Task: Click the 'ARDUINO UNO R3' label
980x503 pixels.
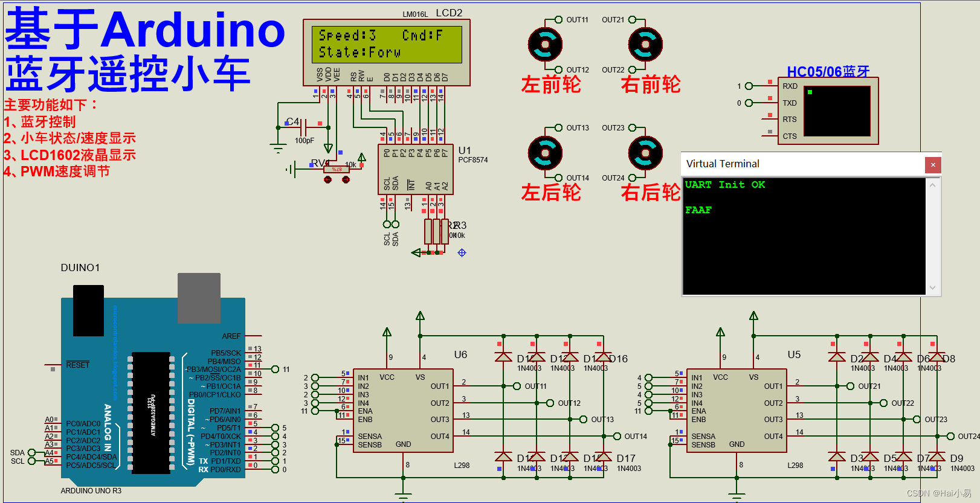Action: pyautogui.click(x=91, y=491)
